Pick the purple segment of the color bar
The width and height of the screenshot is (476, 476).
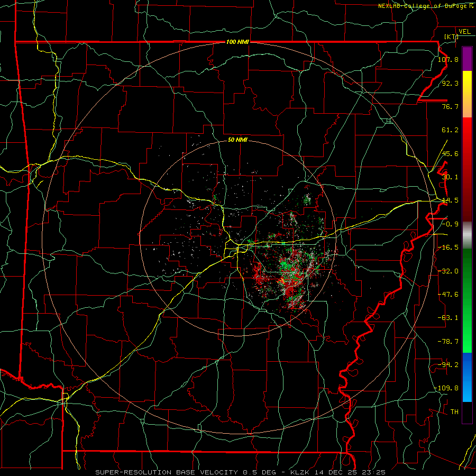point(467,59)
